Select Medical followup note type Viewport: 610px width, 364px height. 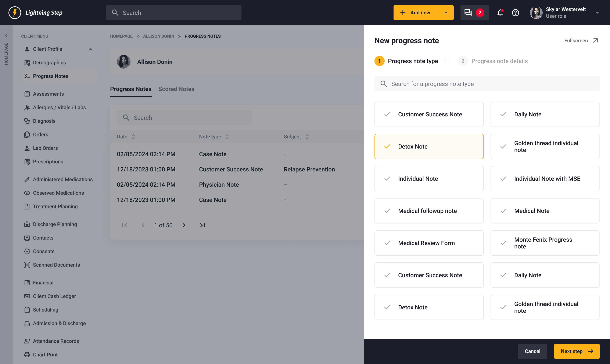429,211
